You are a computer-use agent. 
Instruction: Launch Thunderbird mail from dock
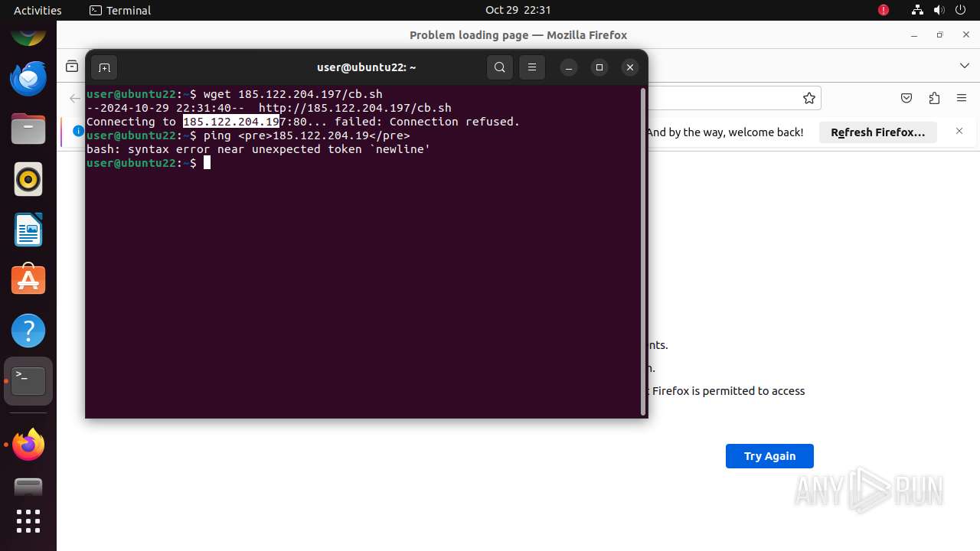click(28, 79)
